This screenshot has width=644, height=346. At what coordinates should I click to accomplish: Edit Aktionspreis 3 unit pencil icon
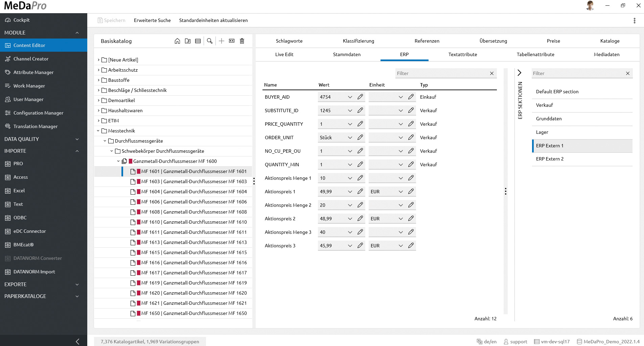coord(411,246)
